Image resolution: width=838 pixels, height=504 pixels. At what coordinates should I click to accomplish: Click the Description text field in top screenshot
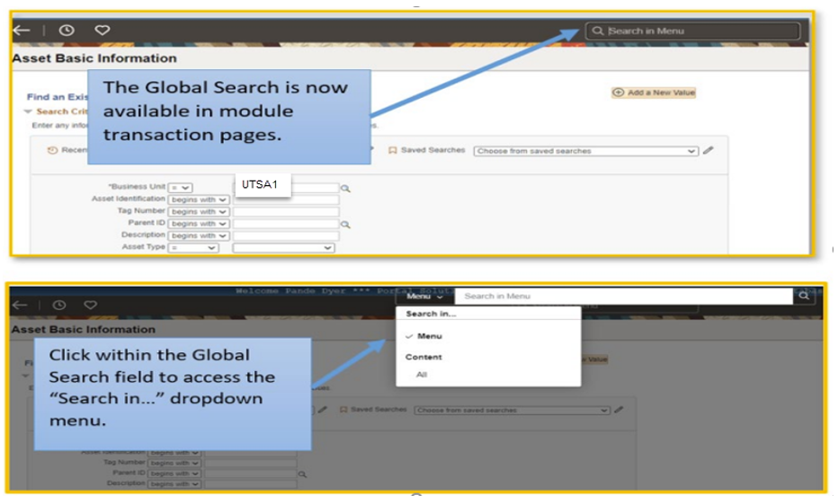pyautogui.click(x=286, y=236)
